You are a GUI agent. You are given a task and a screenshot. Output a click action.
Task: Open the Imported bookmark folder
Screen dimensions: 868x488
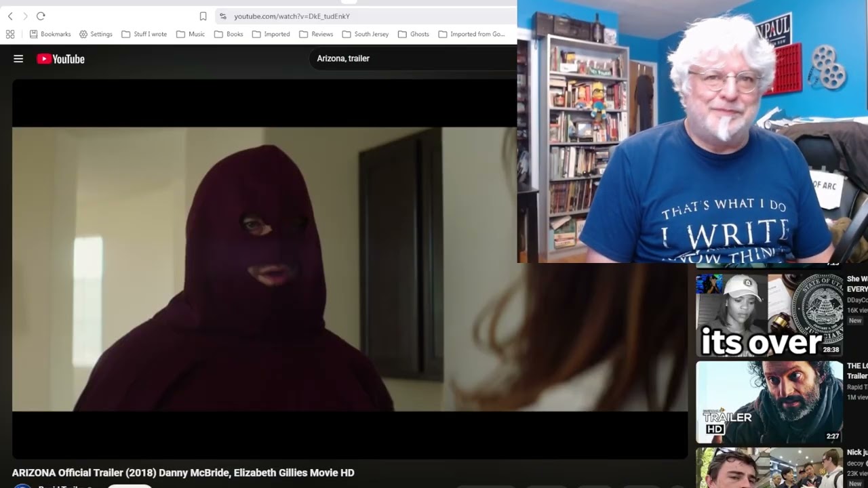[271, 34]
